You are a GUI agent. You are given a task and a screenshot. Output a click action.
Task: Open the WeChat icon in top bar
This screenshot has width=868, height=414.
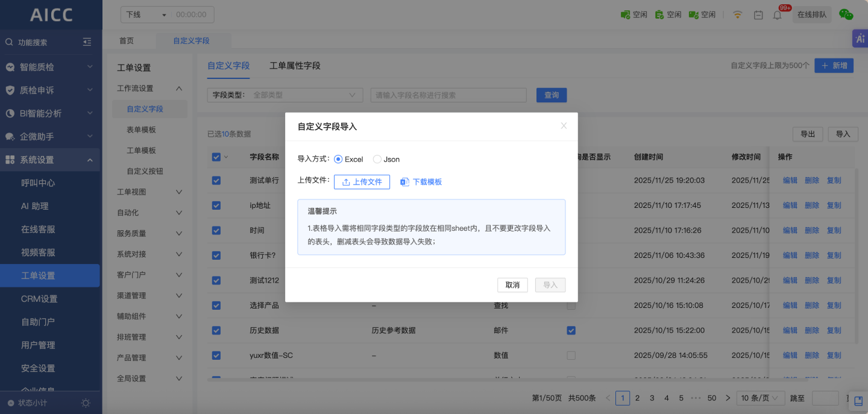(x=846, y=15)
